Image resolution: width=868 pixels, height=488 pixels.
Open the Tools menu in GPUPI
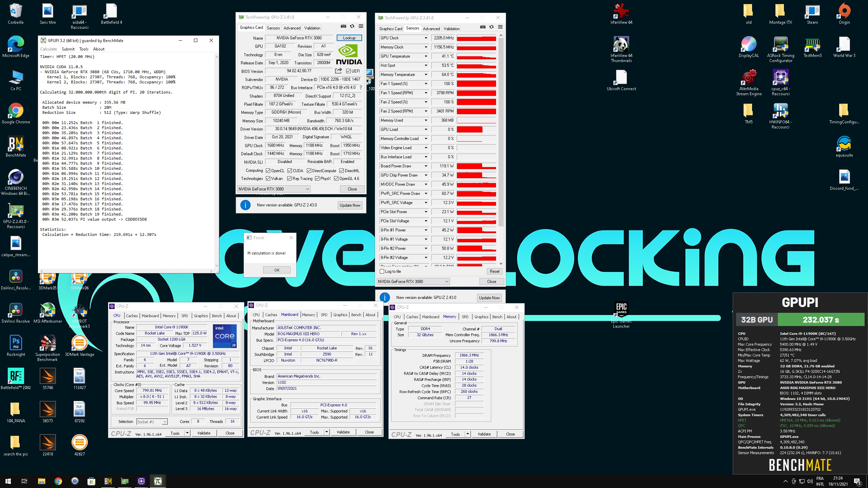coord(84,49)
